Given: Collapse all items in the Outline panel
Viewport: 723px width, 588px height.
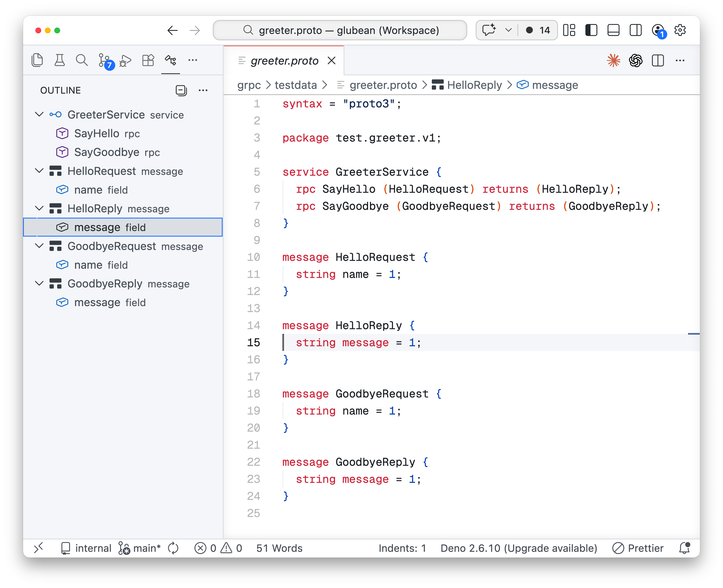Looking at the screenshot, I should point(181,90).
